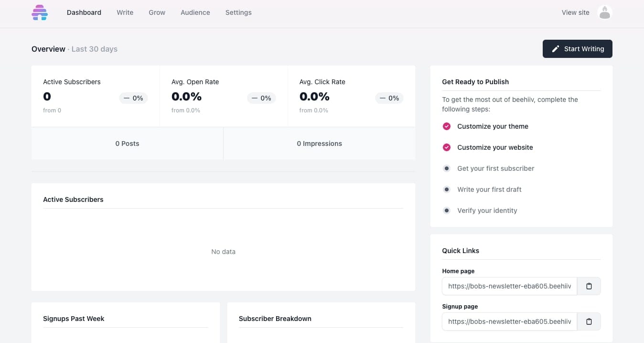Image resolution: width=644 pixels, height=343 pixels.
Task: Copy the Signup page URL using the copy icon
Action: (589, 321)
